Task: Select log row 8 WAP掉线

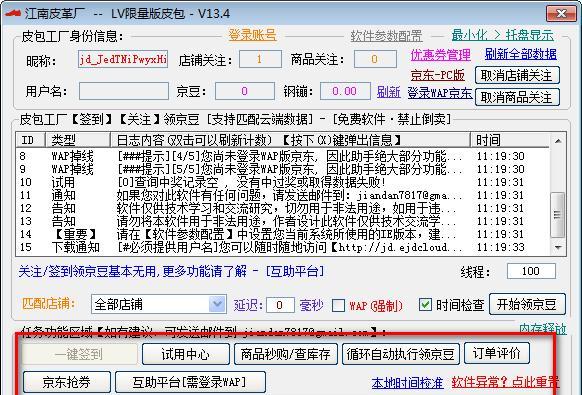Action: [282, 156]
